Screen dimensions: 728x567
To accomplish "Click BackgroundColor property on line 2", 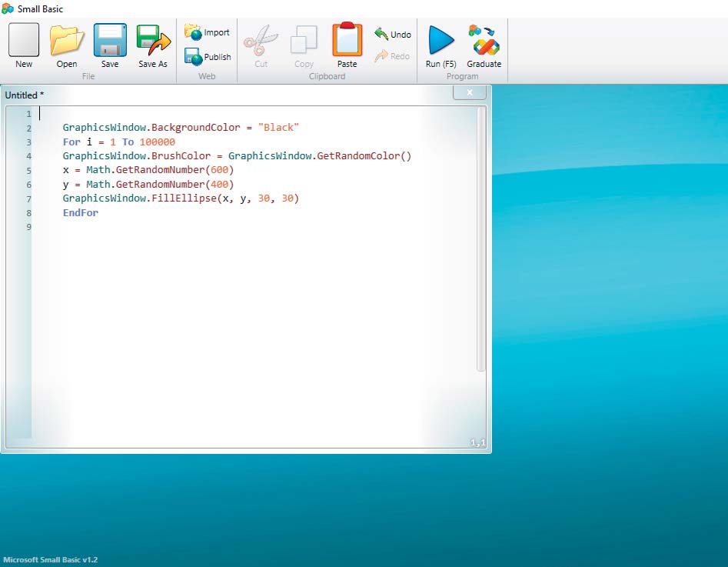I will (196, 128).
